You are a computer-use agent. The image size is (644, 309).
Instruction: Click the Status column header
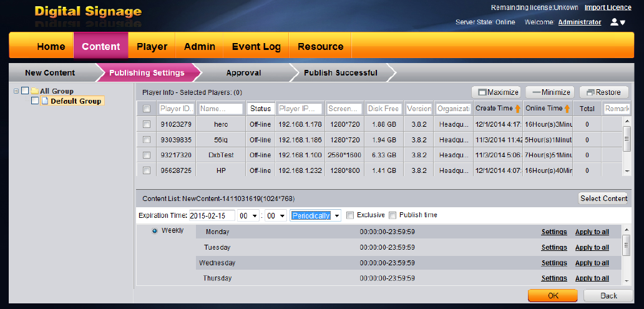[260, 109]
